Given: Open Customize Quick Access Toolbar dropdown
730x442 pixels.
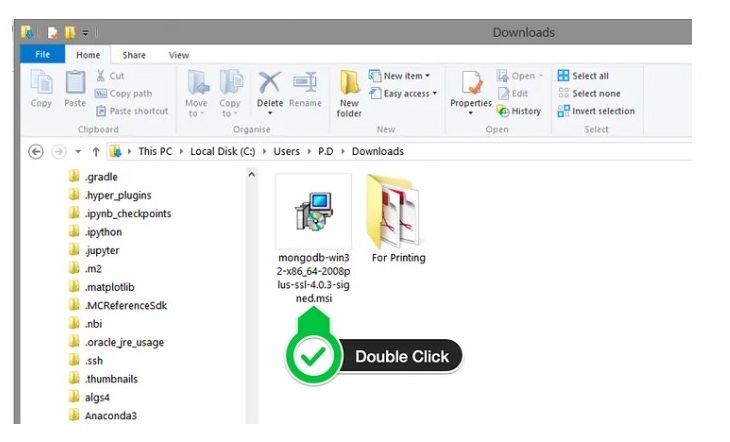Looking at the screenshot, I should (x=86, y=33).
